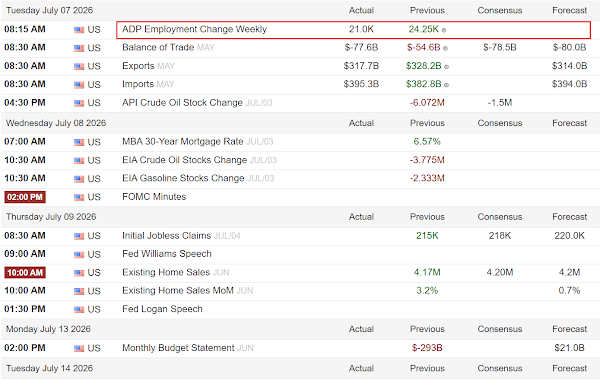Click the US flag beside ADP Employment Change Weekly
This screenshot has height=380, width=600.
coord(79,30)
